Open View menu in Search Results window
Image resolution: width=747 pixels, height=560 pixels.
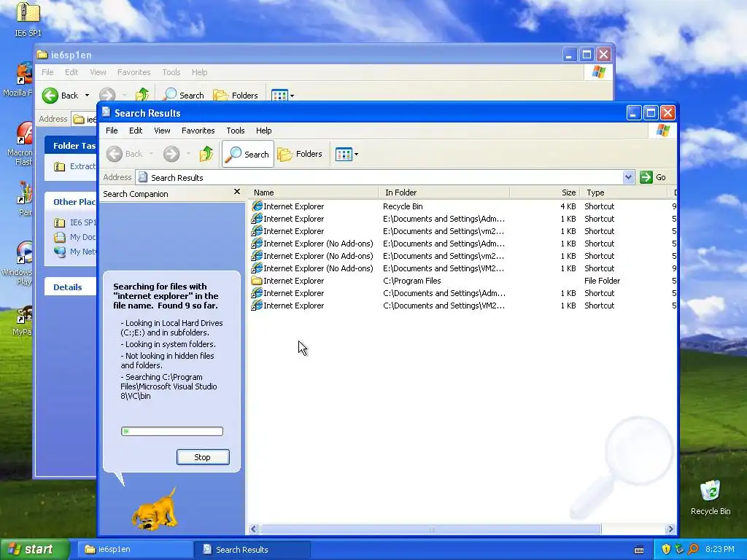[162, 131]
